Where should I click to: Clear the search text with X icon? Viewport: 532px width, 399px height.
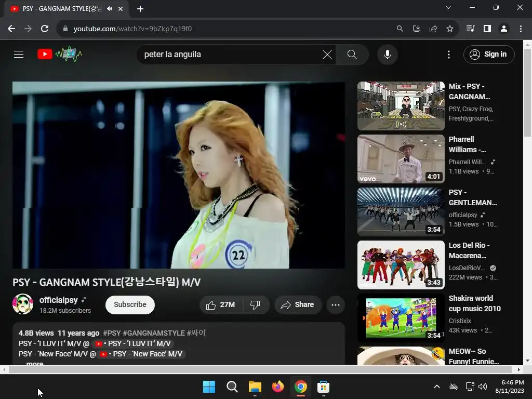pyautogui.click(x=327, y=54)
